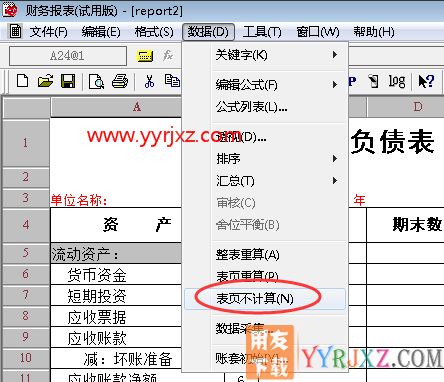This screenshot has width=444, height=382.
Task: Click the app icon in title bar
Action: (10, 10)
